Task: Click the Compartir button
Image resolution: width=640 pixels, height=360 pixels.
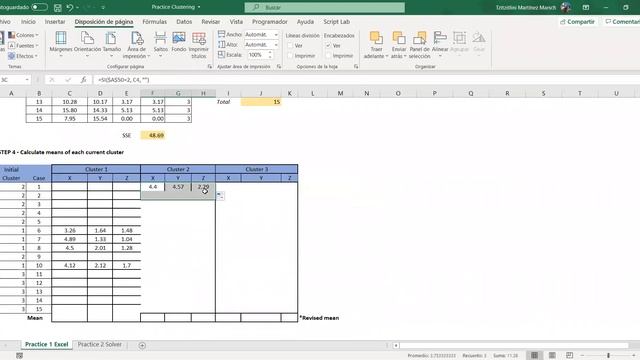Action: pyautogui.click(x=577, y=22)
